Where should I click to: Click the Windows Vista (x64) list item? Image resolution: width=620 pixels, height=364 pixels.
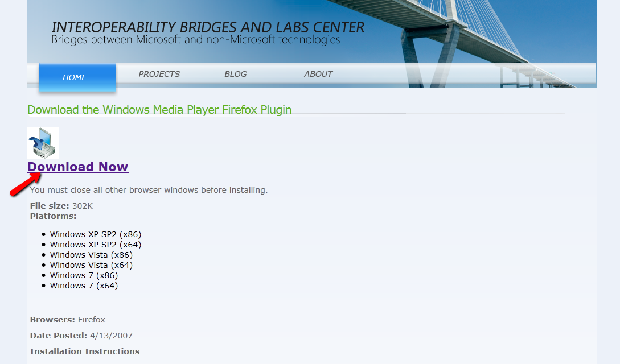click(91, 265)
